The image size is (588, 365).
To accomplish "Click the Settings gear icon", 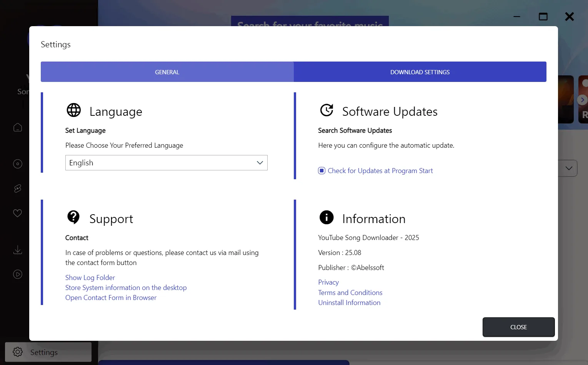I will pos(18,352).
